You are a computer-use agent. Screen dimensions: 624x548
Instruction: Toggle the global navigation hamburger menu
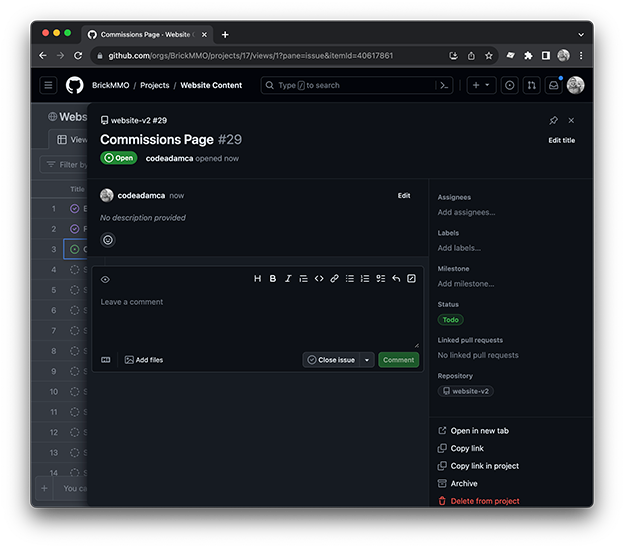coord(48,86)
